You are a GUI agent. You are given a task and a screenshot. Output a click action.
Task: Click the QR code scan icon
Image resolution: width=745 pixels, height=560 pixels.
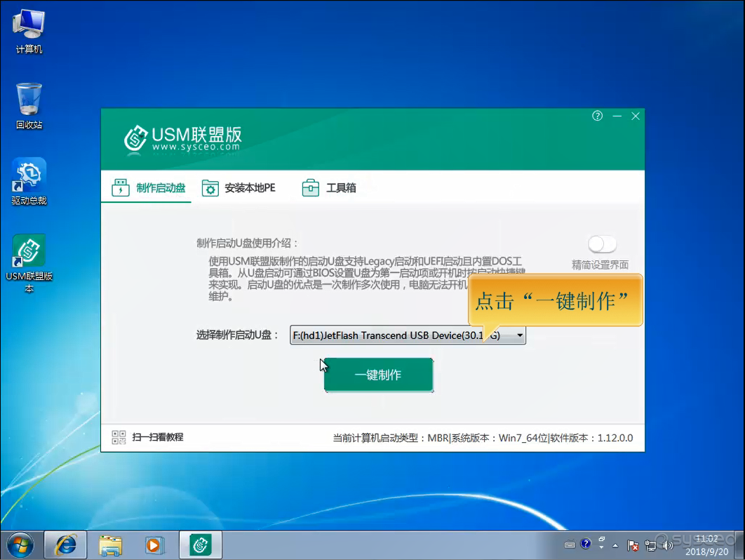click(119, 437)
